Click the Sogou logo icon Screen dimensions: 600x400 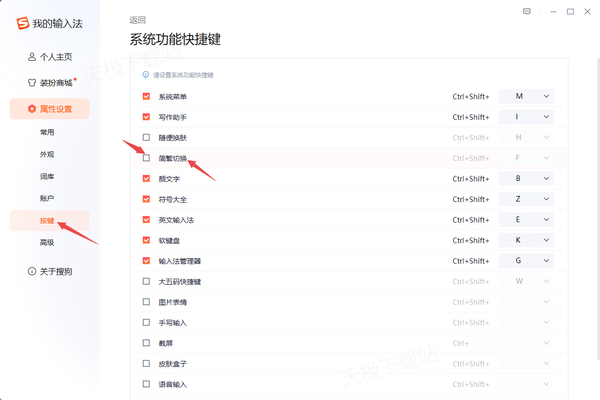(23, 23)
